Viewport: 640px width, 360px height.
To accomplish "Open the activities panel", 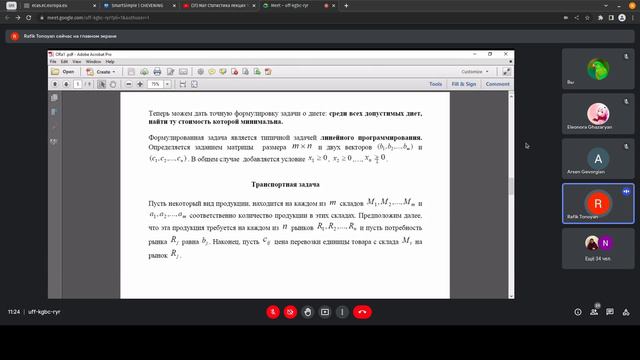I will tap(626, 312).
